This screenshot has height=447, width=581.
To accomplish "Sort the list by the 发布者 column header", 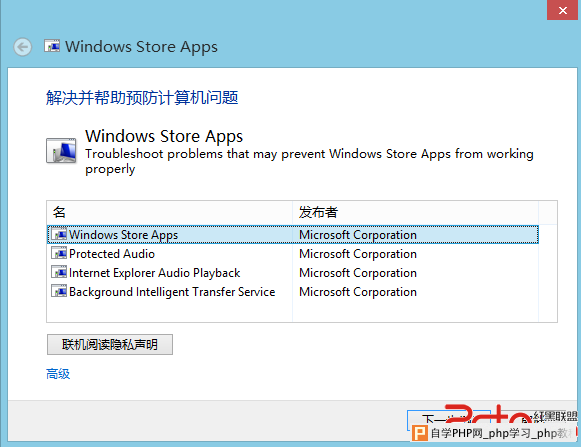I will [415, 212].
